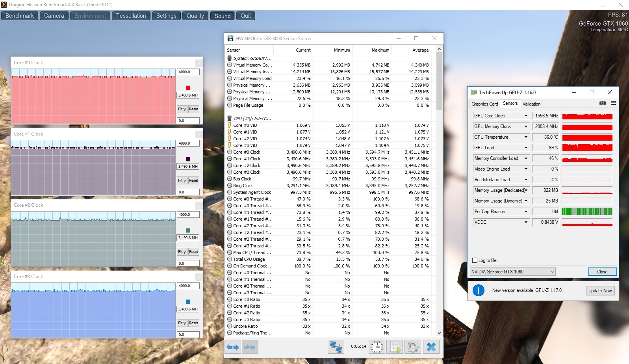The image size is (629, 364).
Task: Open the GPU Temperature sensor dropdown
Action: pos(526,137)
